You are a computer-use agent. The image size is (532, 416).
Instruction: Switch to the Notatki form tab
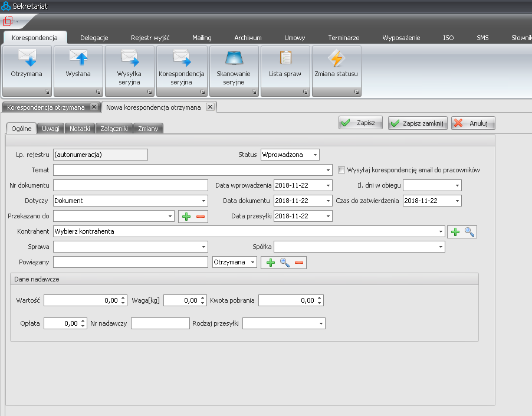[80, 129]
